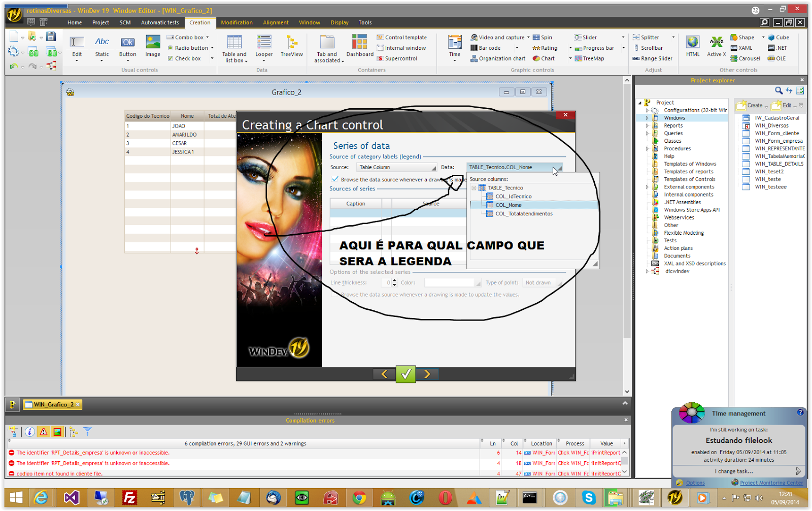Switch to the Modification ribbon tab

tap(236, 22)
